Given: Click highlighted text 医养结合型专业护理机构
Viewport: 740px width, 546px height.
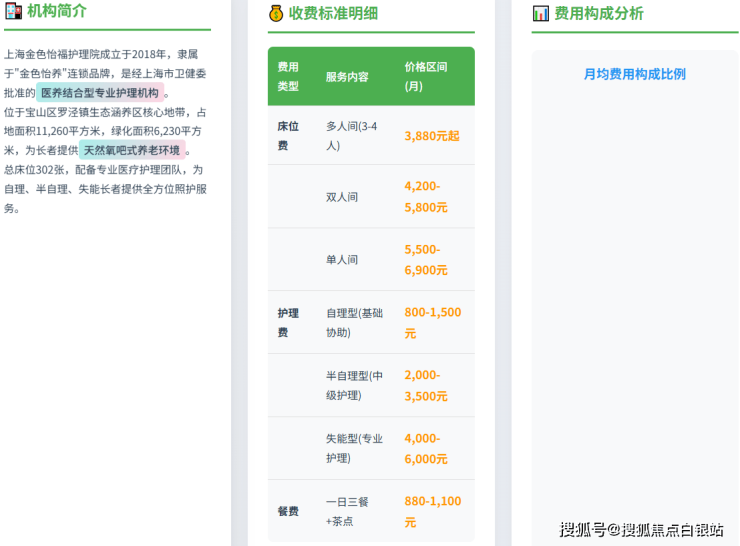Looking at the screenshot, I should coord(100,93).
